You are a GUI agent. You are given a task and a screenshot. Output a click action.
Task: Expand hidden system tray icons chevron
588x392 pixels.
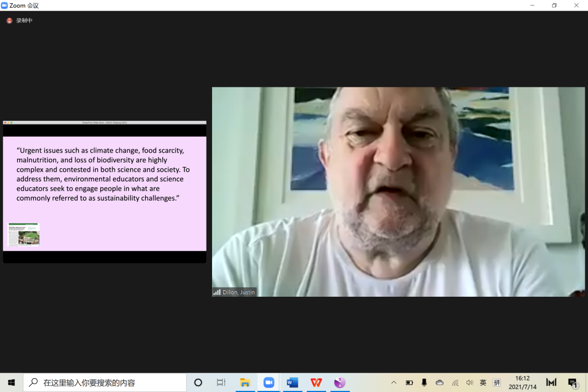pyautogui.click(x=394, y=383)
